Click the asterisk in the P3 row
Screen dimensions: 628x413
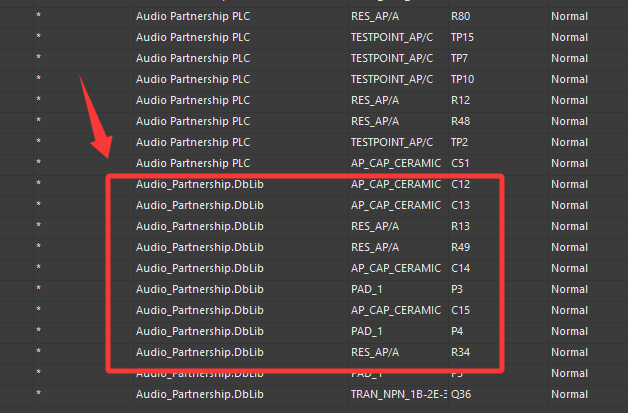(x=38, y=288)
